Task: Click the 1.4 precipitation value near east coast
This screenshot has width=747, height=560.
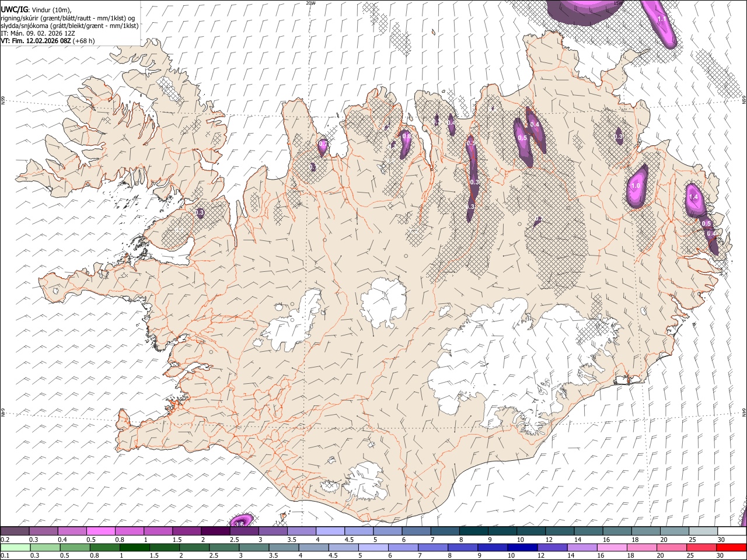Action: (x=693, y=197)
